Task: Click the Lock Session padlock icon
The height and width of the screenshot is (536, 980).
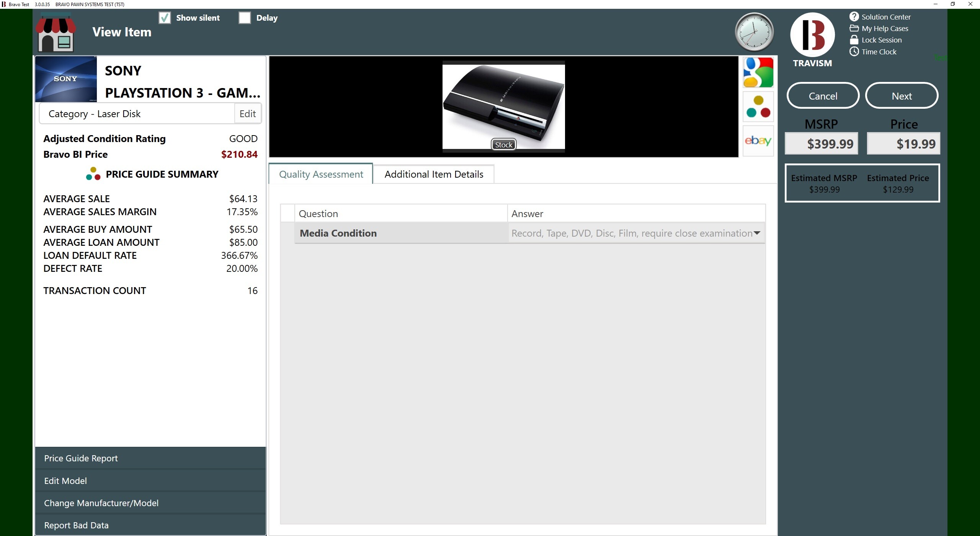Action: click(x=854, y=40)
